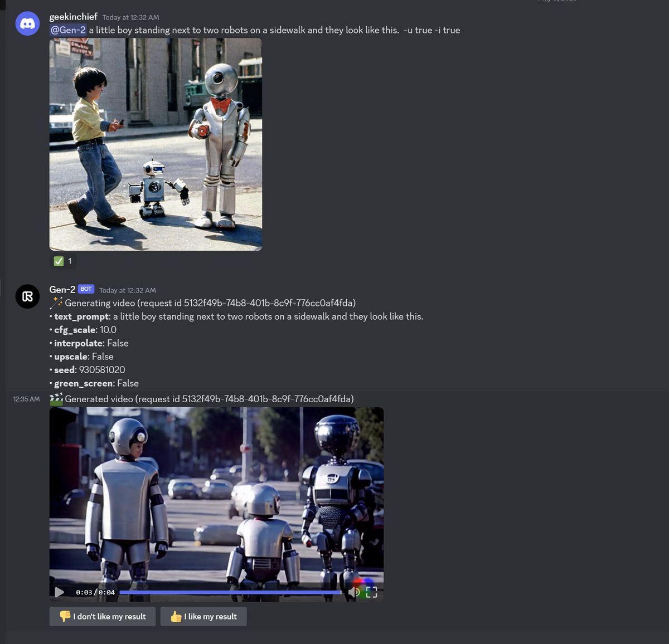
Task: Mute the video with the speaker icon
Action: pos(355,592)
